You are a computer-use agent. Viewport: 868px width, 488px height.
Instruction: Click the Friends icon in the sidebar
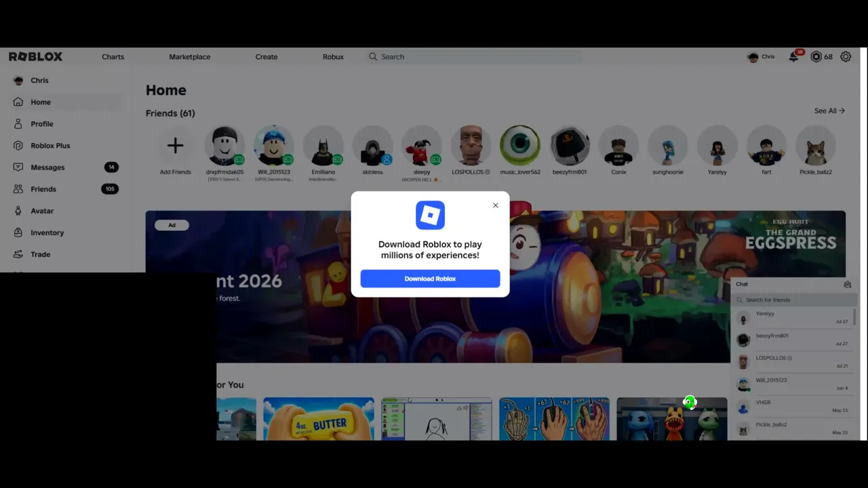tap(18, 189)
